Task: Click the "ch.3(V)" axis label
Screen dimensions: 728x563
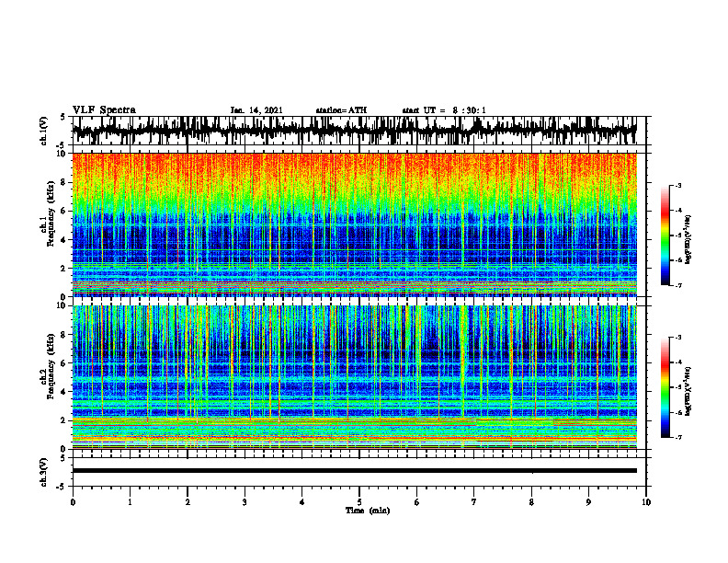Action: click(44, 472)
